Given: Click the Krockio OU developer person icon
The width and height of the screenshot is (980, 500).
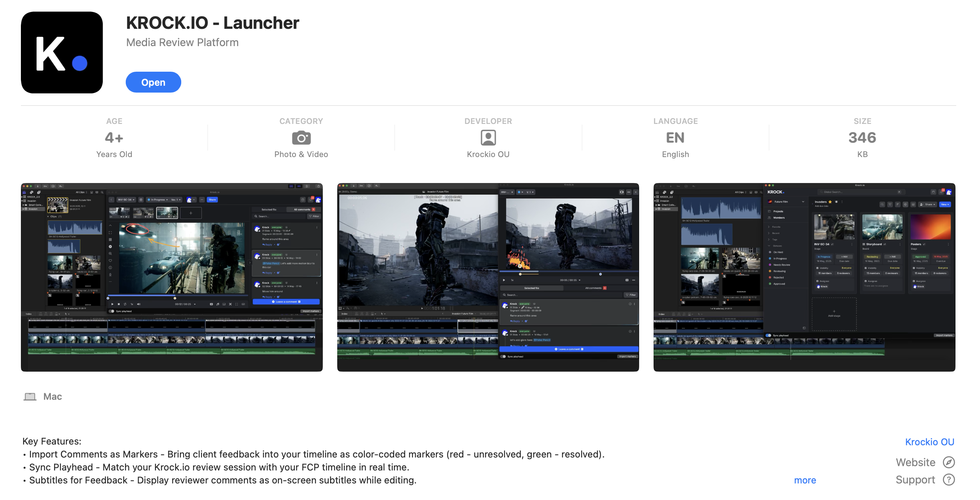Looking at the screenshot, I should [488, 138].
